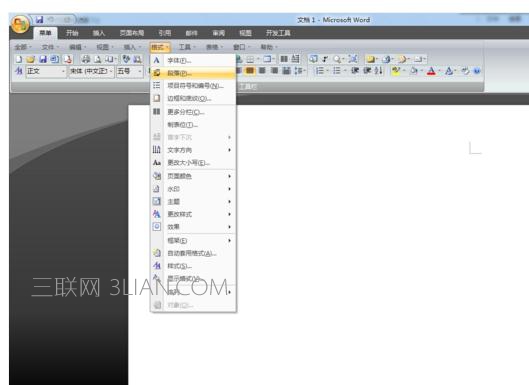The height and width of the screenshot is (385, 529).
Task: Run the spelling and grammar check icon
Action: click(126, 59)
